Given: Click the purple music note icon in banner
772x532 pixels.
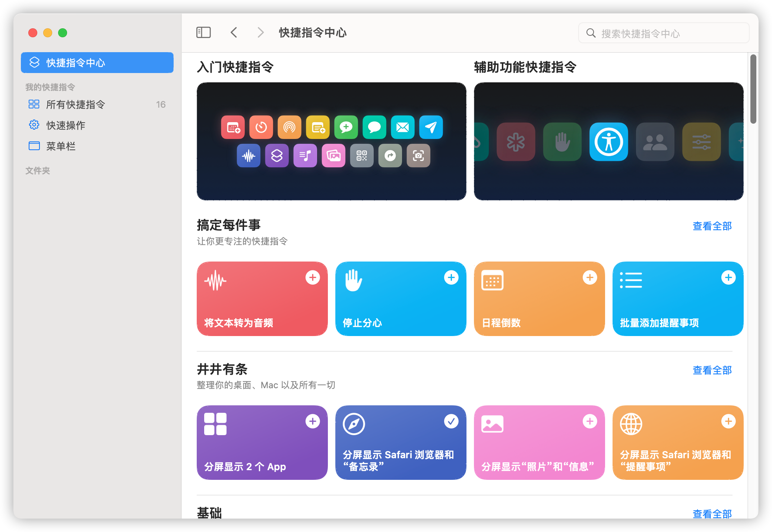Looking at the screenshot, I should pos(305,156).
